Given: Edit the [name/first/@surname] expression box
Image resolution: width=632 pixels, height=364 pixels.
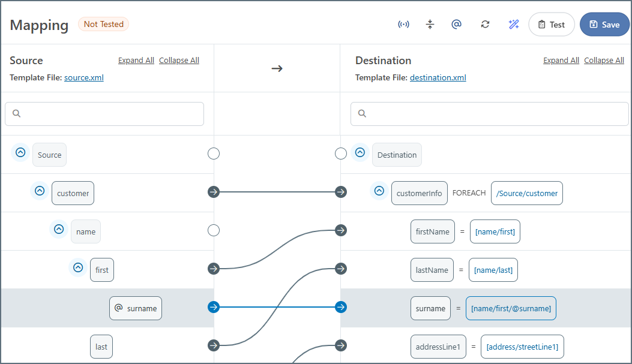Looking at the screenshot, I should point(511,308).
